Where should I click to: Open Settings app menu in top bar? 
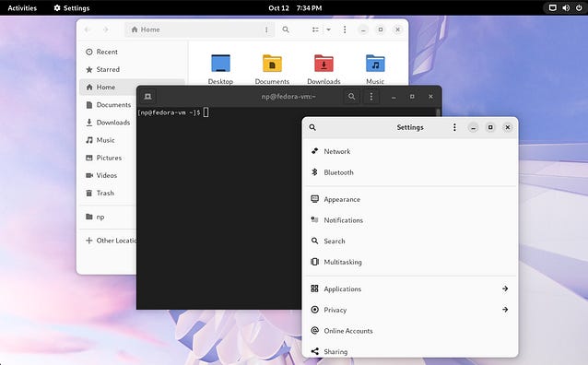[x=72, y=8]
